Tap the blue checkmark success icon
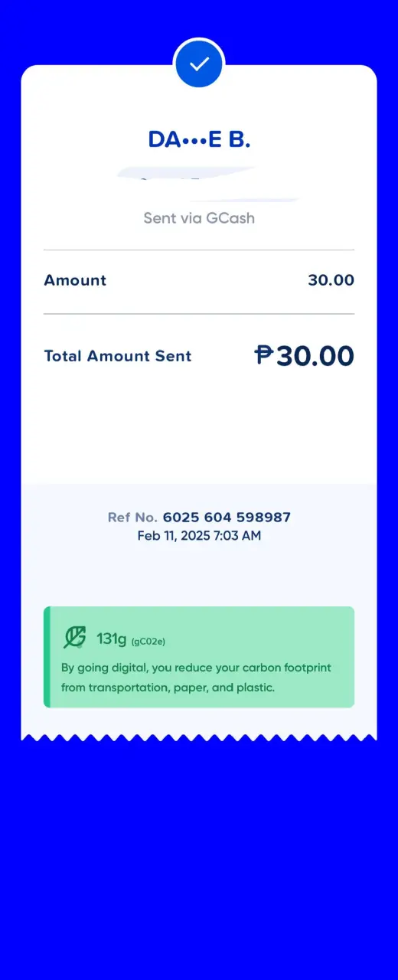Screen dimensions: 398x980 199,64
